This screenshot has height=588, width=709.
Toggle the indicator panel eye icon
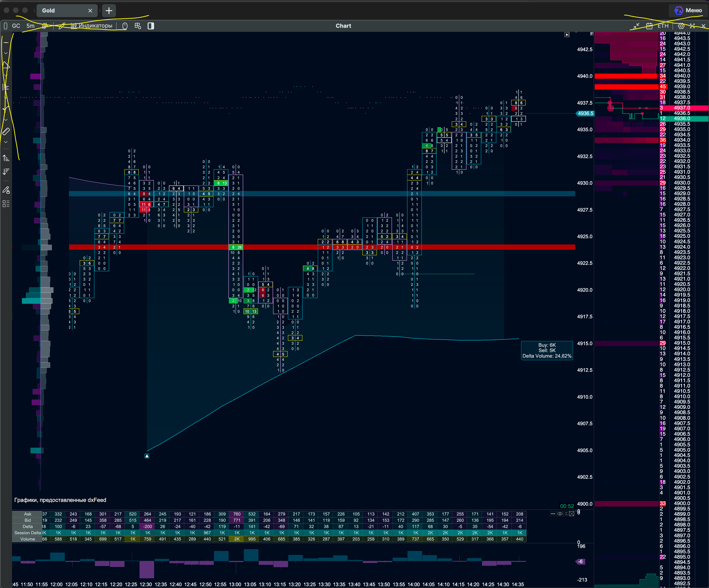[560, 514]
